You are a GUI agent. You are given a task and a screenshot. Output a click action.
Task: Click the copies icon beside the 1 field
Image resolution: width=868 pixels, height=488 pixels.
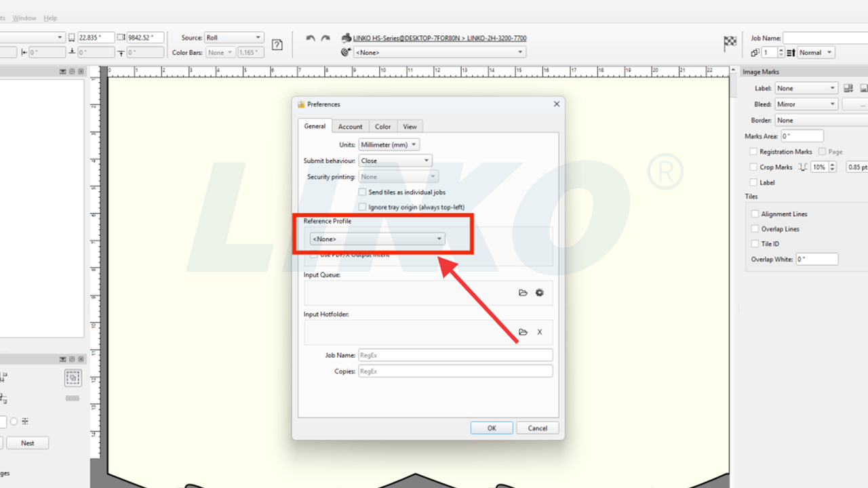755,53
